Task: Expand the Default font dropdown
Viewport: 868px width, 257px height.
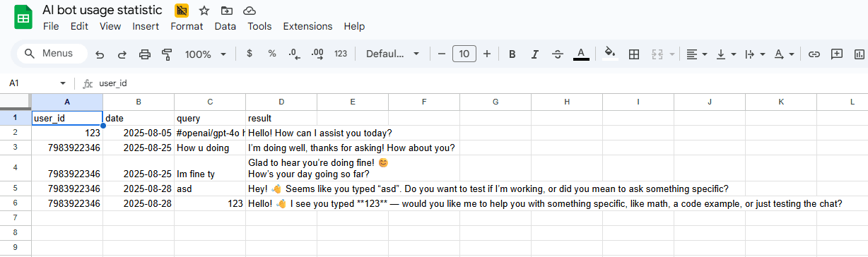Action: tap(393, 54)
